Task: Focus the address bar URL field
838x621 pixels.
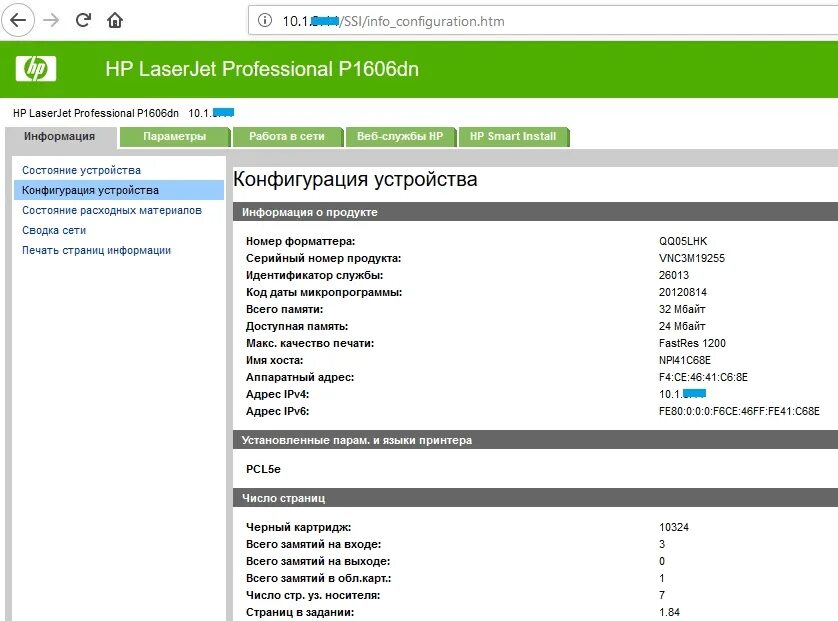Action: (543, 21)
